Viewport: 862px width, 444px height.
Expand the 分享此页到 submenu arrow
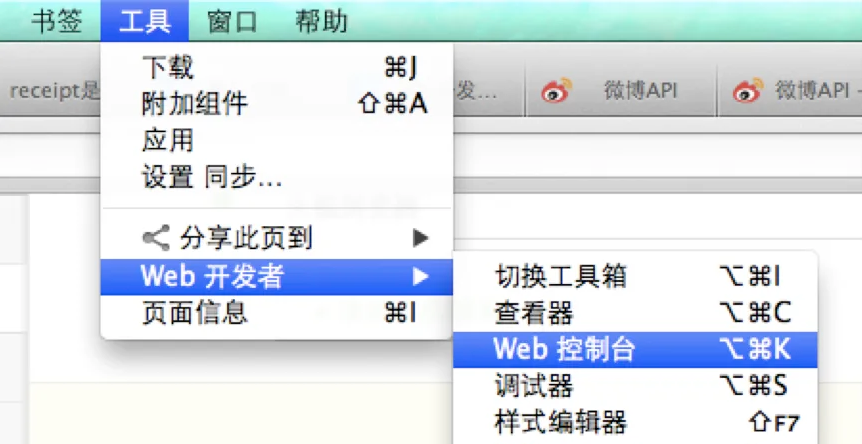click(x=421, y=238)
